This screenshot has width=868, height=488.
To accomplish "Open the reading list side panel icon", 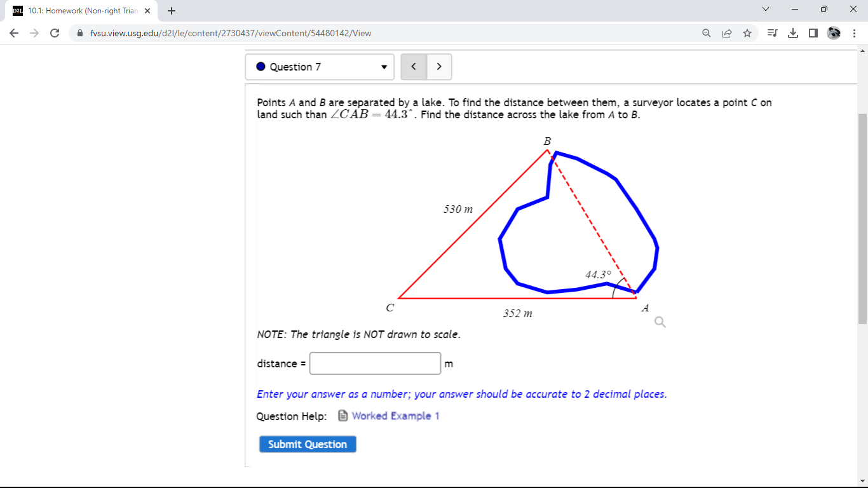I will [813, 32].
